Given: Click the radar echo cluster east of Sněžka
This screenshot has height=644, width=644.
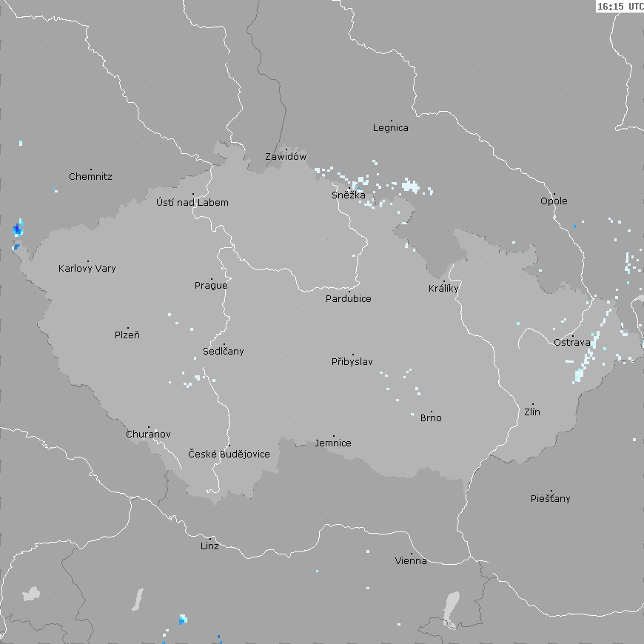Looking at the screenshot, I should (410, 186).
